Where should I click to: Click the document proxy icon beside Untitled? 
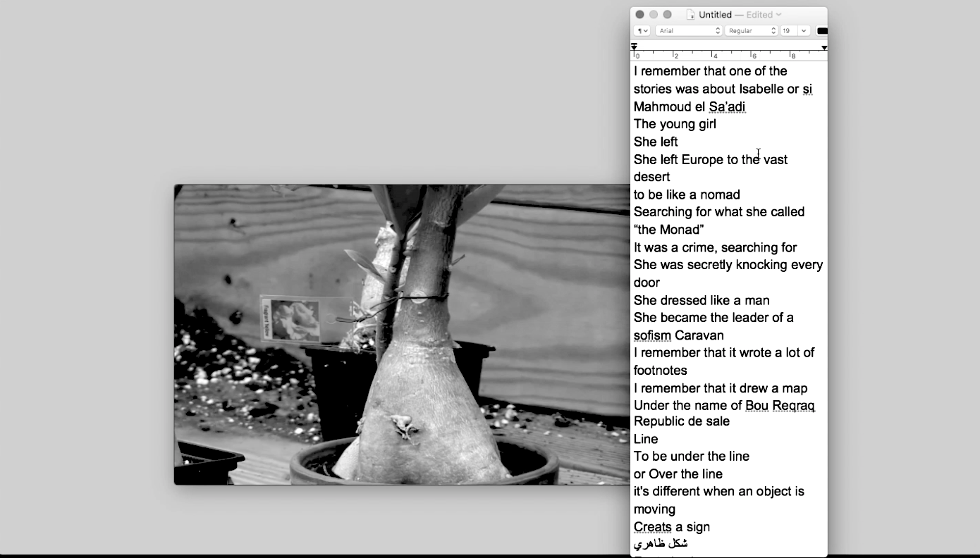[x=691, y=14]
